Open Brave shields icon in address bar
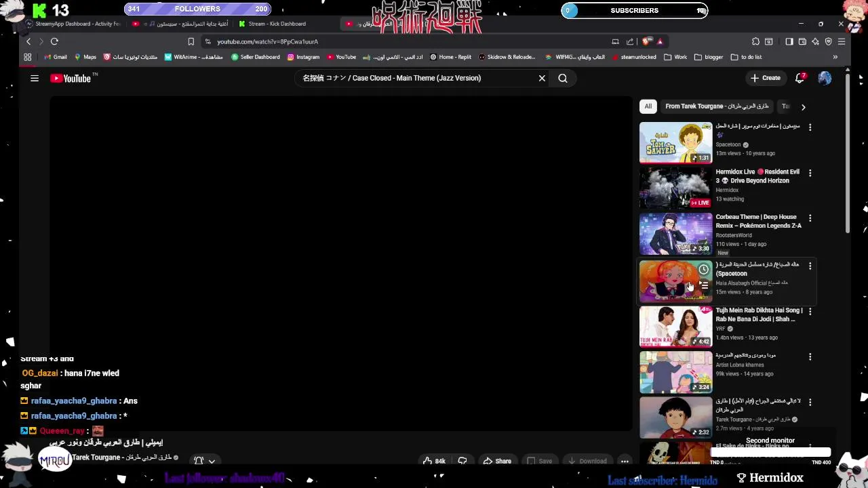The image size is (868, 488). coord(646,41)
